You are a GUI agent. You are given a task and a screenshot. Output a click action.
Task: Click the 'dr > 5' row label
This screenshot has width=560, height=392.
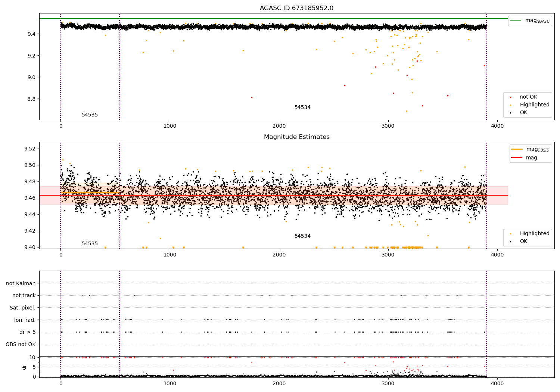(28, 332)
